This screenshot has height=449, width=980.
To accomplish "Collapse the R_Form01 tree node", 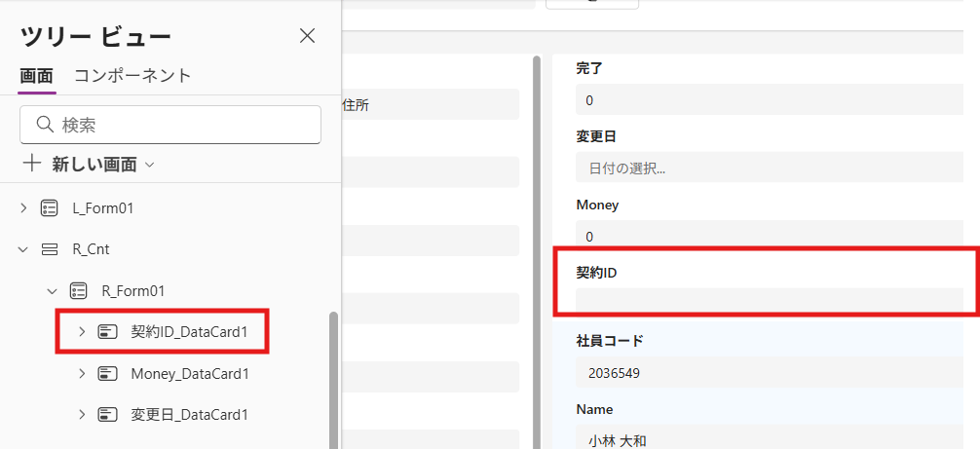I will pyautogui.click(x=53, y=290).
